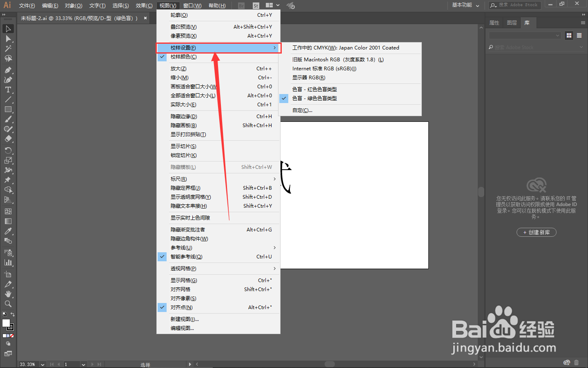Viewport: 588px width, 368px height.
Task: Click the 创建新库 button
Action: point(536,232)
